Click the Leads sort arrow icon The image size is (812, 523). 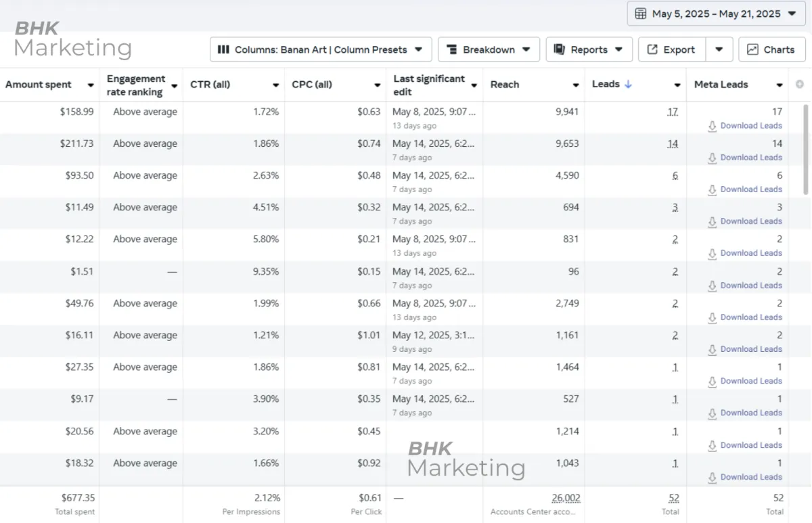(628, 85)
